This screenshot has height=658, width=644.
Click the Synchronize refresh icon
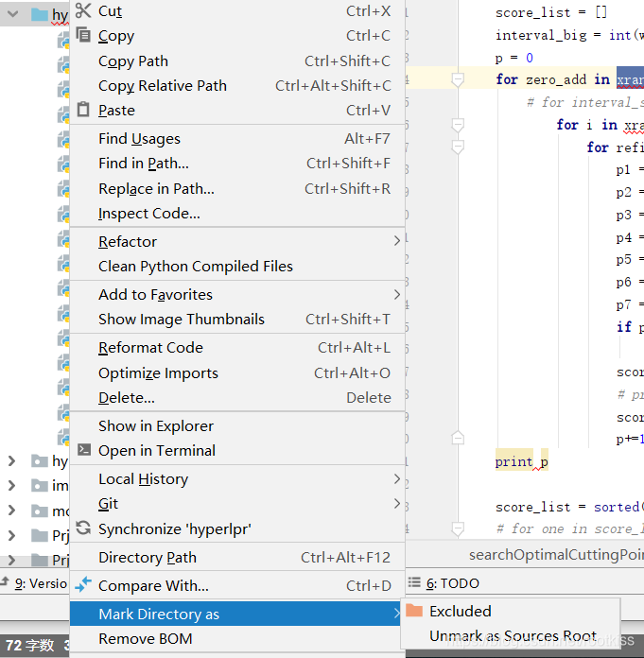coord(83,528)
